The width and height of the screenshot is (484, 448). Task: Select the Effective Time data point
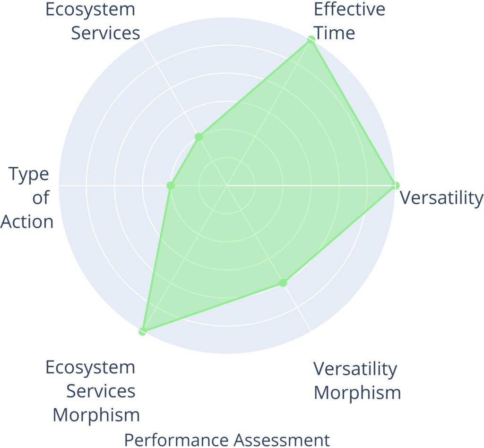click(x=311, y=40)
